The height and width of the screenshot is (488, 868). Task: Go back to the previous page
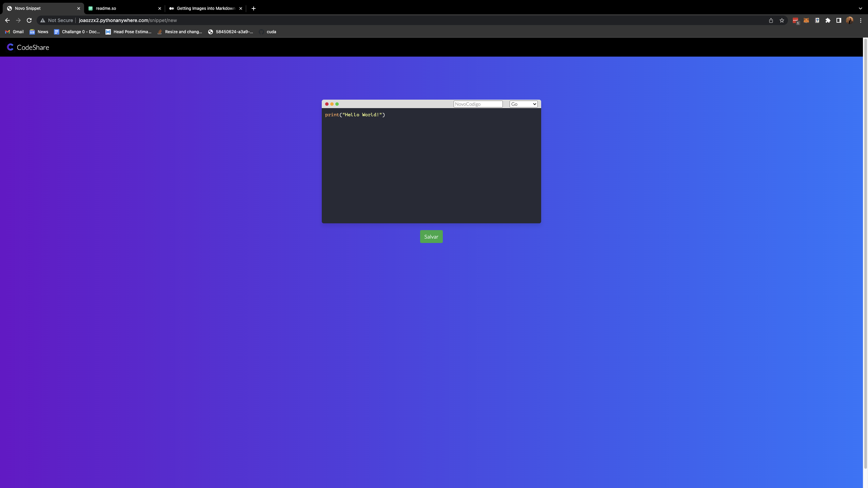(7, 20)
